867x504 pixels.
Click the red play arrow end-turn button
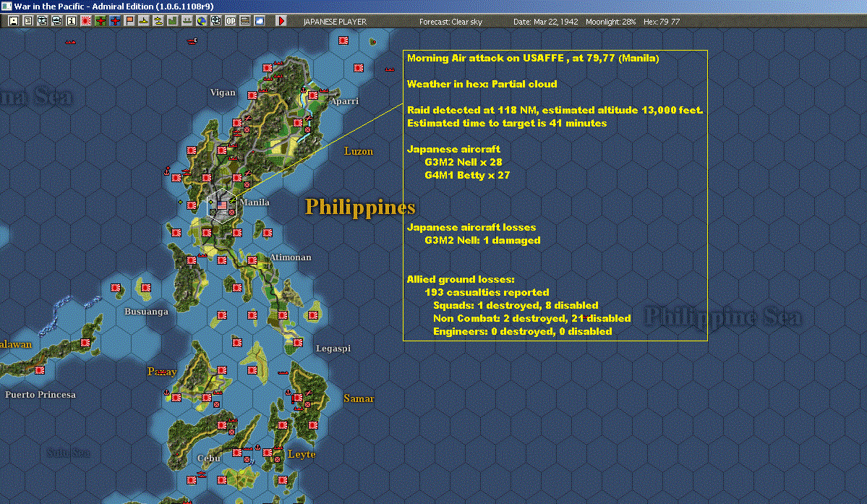[x=281, y=21]
